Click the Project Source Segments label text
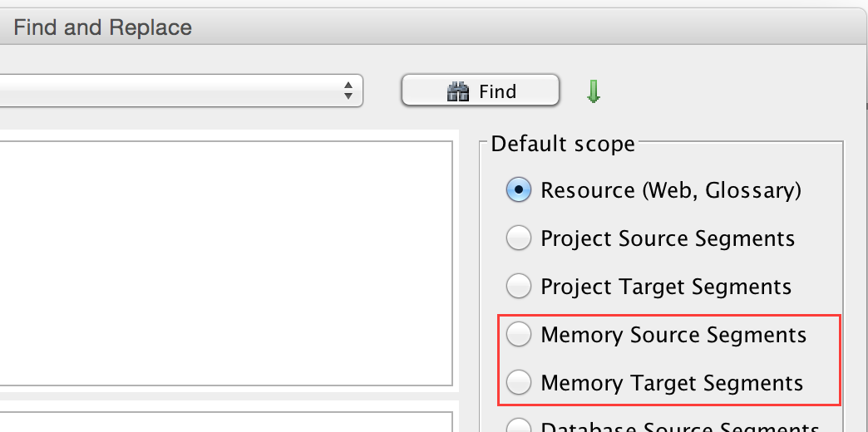 click(x=668, y=238)
